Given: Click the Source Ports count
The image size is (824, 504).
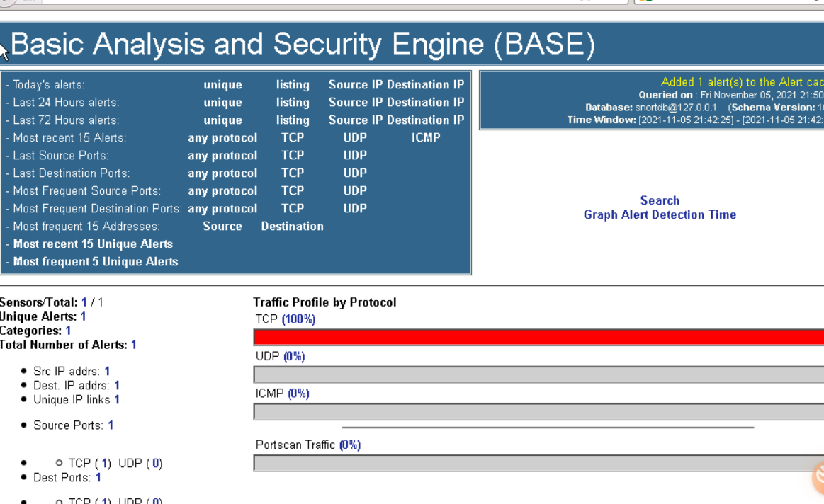Looking at the screenshot, I should pyautogui.click(x=111, y=425).
